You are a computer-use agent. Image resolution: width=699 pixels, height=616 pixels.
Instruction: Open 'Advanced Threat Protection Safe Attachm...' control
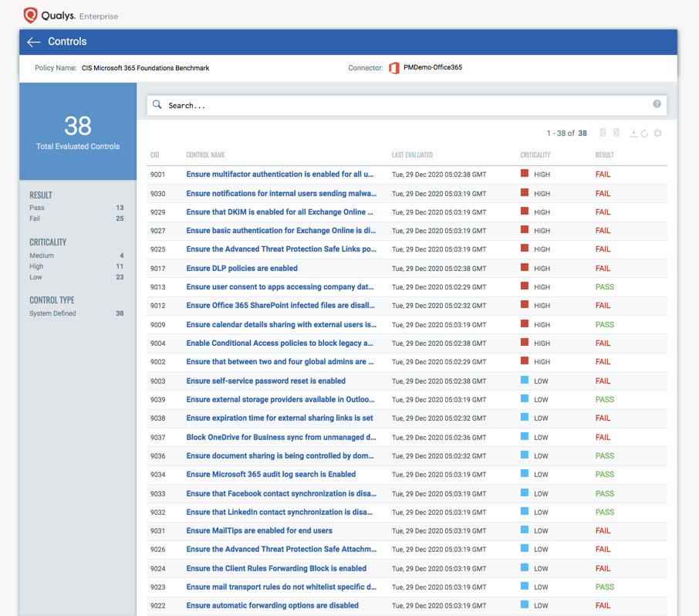tap(282, 550)
